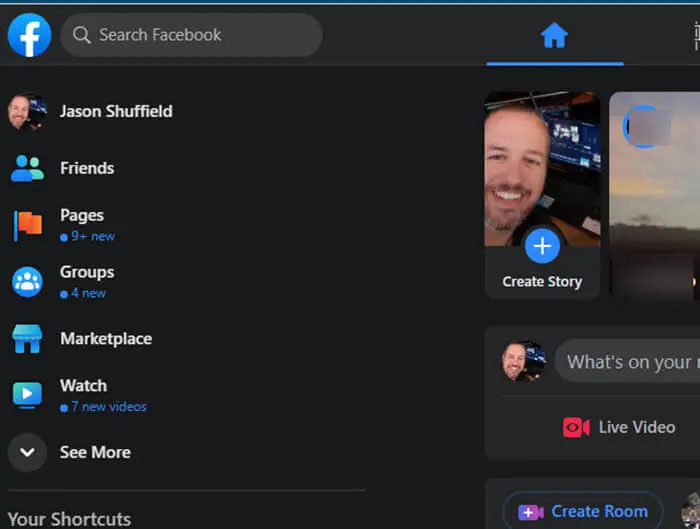
Task: Open Marketplace
Action: point(106,339)
